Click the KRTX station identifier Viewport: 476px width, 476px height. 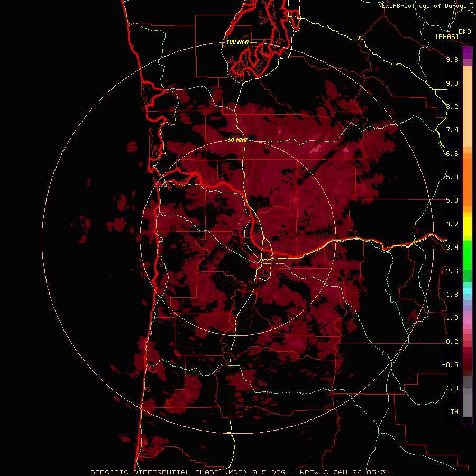click(310, 472)
